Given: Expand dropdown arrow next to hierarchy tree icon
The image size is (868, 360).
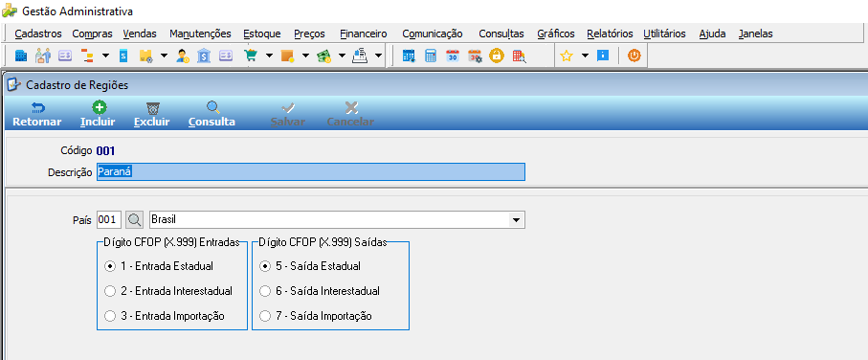Looking at the screenshot, I should click(105, 56).
